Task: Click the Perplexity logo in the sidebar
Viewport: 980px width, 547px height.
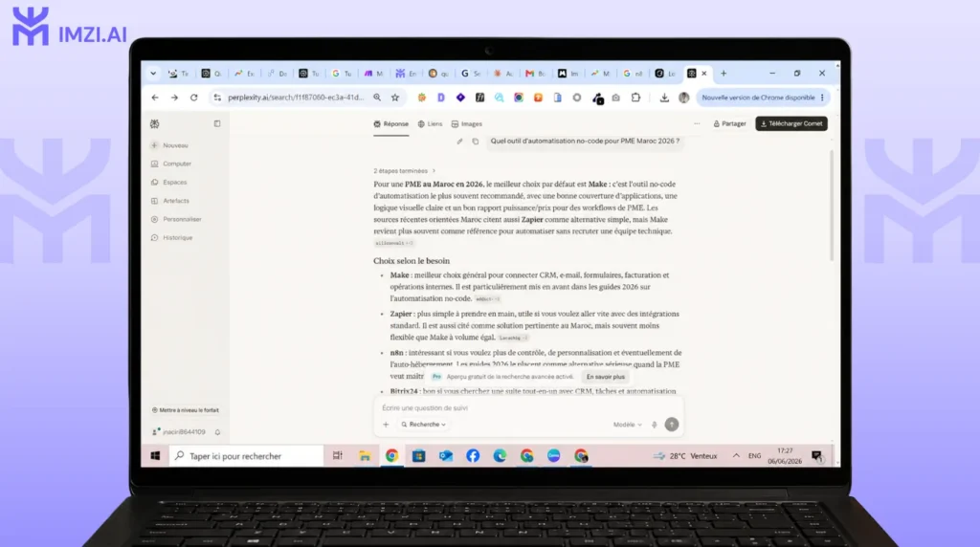Action: pyautogui.click(x=154, y=123)
